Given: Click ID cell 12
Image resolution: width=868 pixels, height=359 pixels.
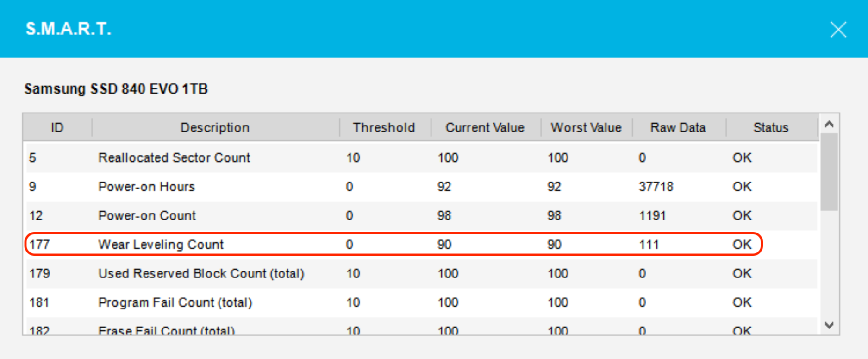Looking at the screenshot, I should pyautogui.click(x=36, y=215).
